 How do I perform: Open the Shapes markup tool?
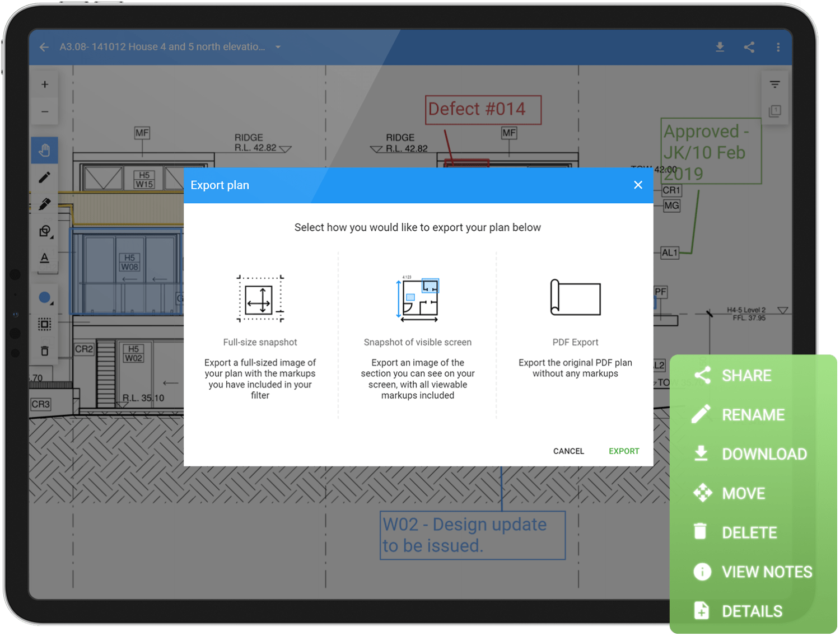[45, 231]
